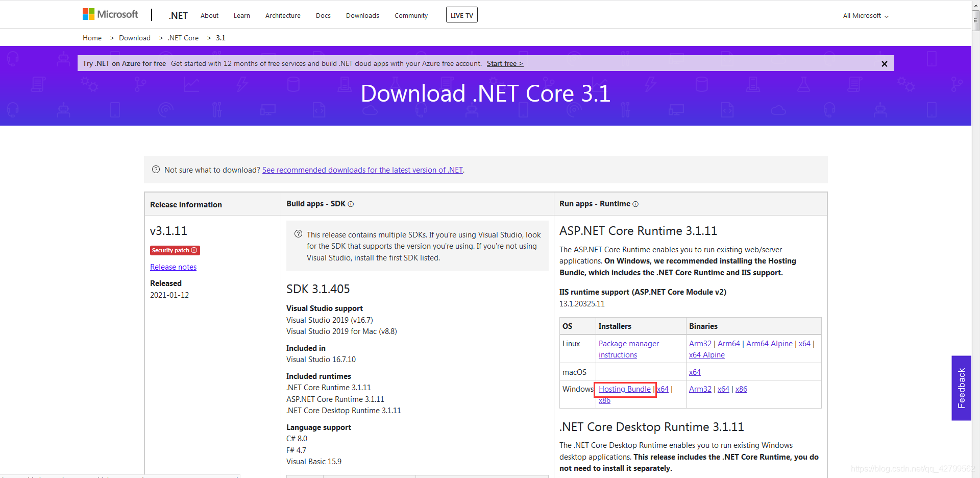Go to .NET Core breadcrumb
This screenshot has width=980, height=478.
pyautogui.click(x=183, y=38)
